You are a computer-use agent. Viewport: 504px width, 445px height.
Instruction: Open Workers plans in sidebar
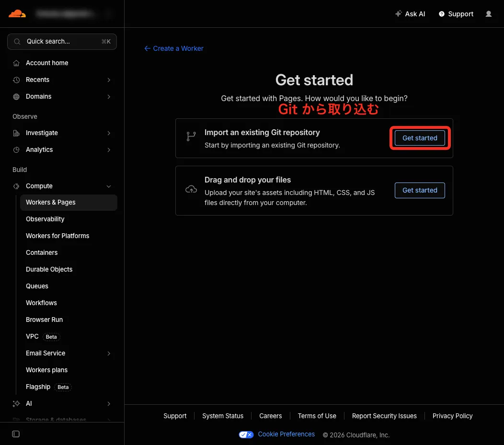click(x=46, y=370)
